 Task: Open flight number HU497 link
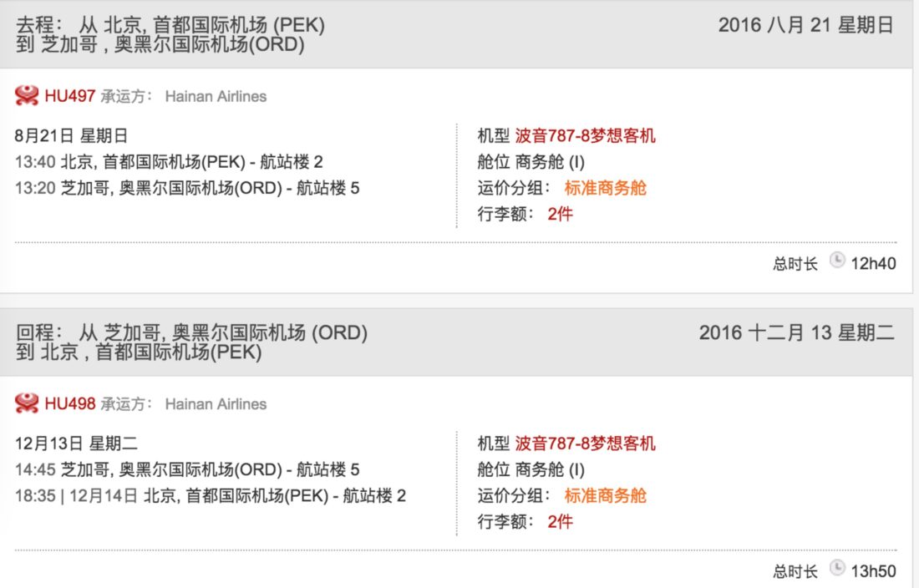click(x=69, y=96)
